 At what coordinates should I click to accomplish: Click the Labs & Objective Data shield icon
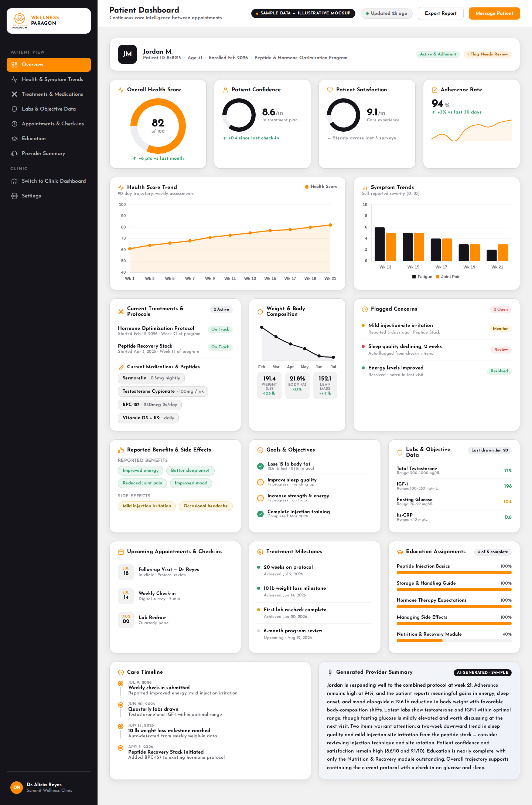point(14,109)
